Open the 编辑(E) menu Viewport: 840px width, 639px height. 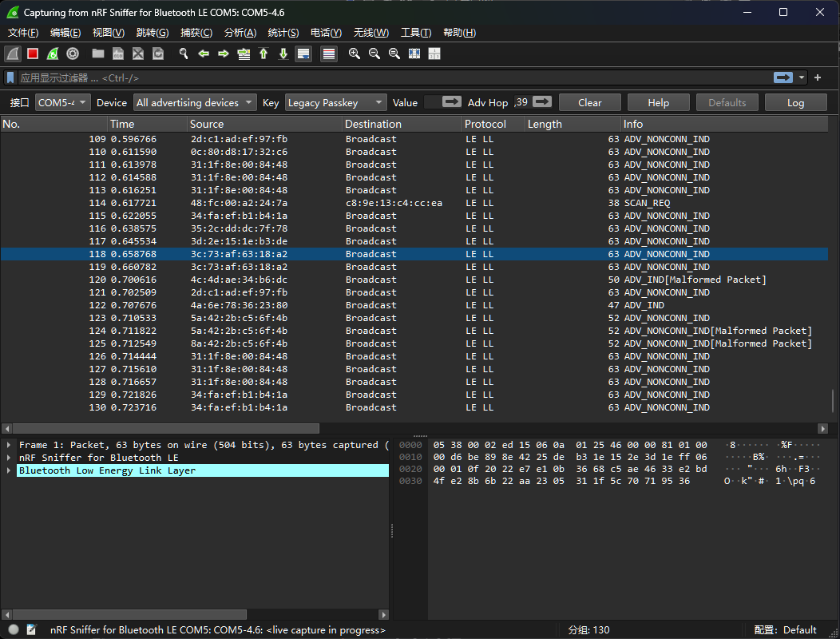click(x=65, y=33)
